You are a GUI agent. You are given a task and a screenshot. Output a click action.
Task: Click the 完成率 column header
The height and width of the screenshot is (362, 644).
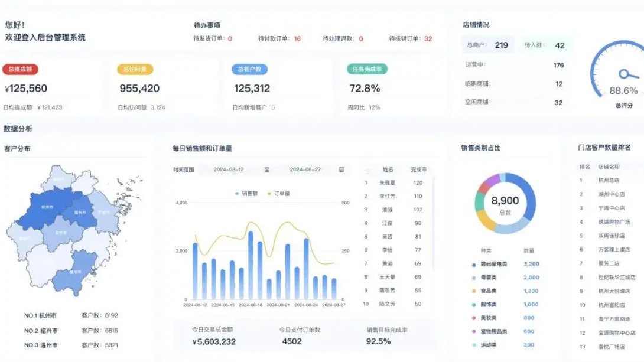[x=418, y=169]
